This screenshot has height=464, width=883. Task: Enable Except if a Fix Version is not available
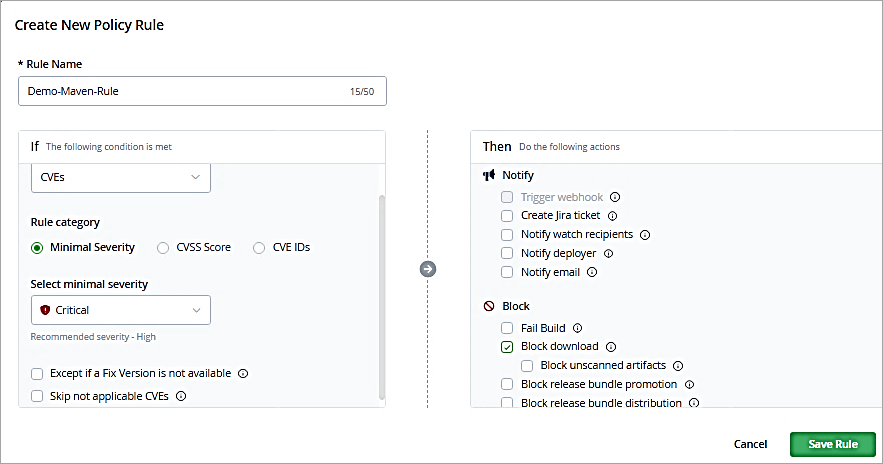coord(37,373)
